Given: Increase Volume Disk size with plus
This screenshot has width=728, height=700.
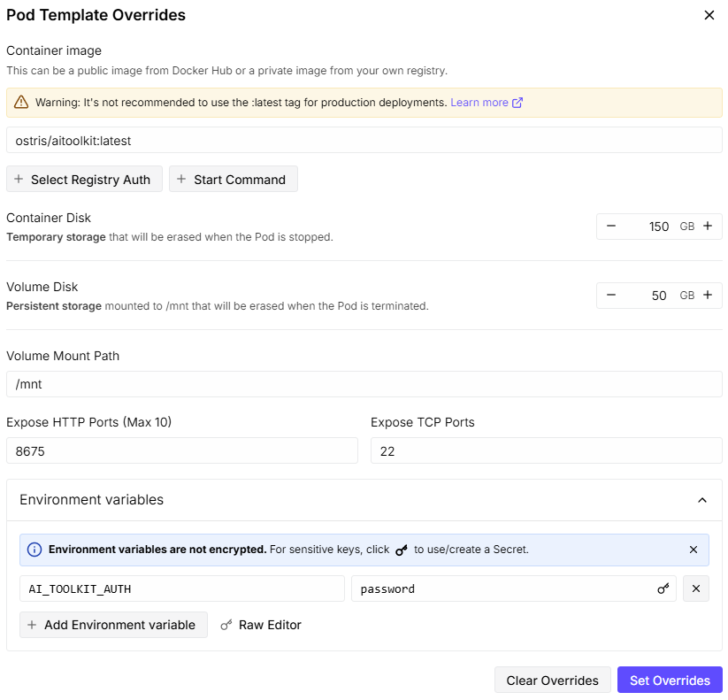Looking at the screenshot, I should [708, 296].
